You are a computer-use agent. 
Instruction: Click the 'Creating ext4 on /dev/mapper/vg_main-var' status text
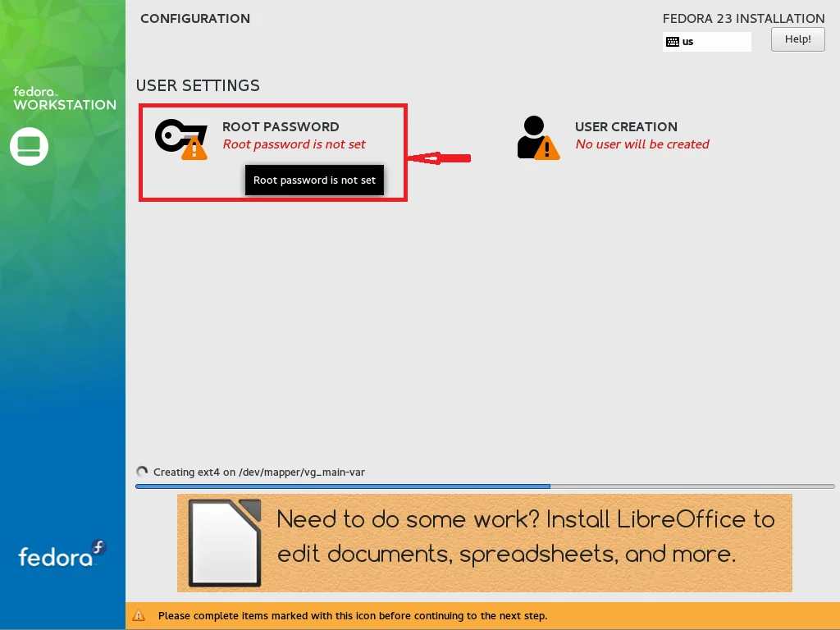pyautogui.click(x=258, y=472)
